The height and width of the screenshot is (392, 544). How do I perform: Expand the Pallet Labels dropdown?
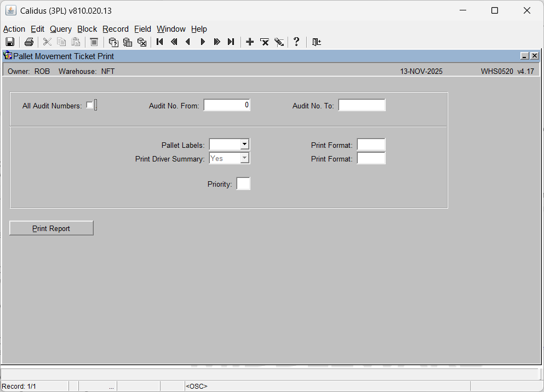[x=245, y=145]
